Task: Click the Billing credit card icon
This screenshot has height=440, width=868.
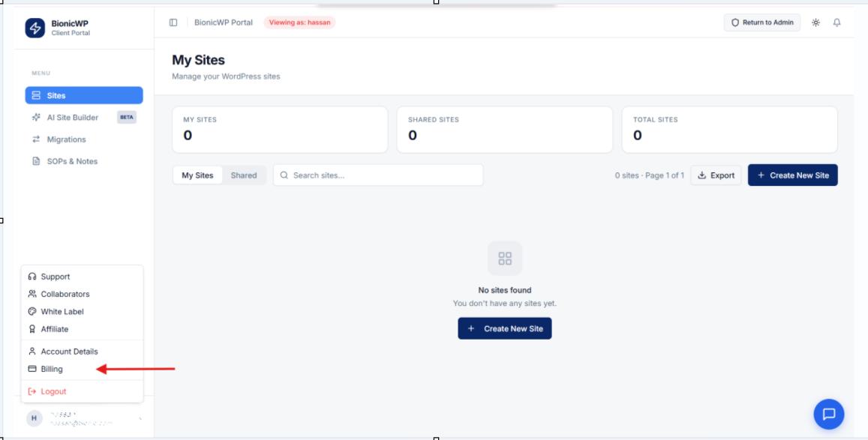Action: [32, 369]
